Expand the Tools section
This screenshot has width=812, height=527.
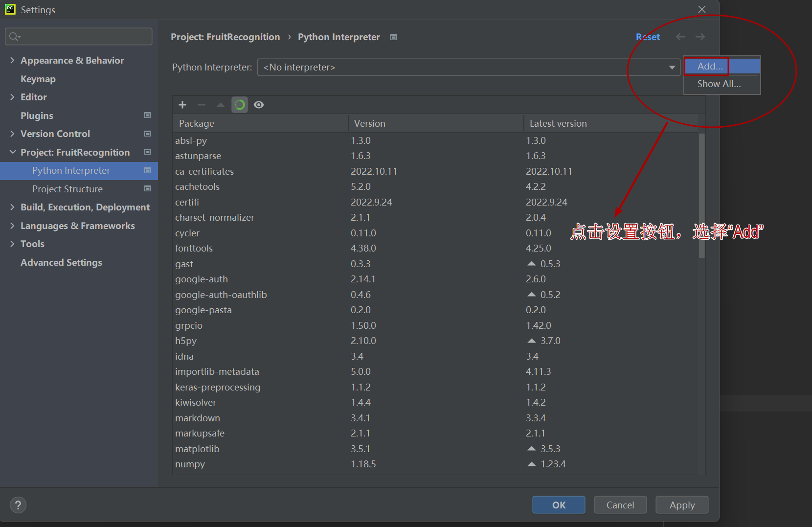[12, 244]
